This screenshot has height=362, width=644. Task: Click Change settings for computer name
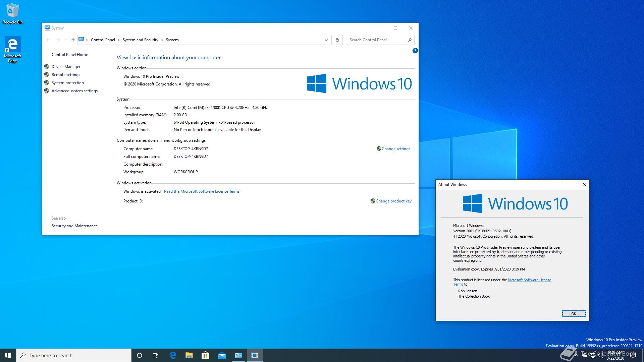pyautogui.click(x=396, y=149)
